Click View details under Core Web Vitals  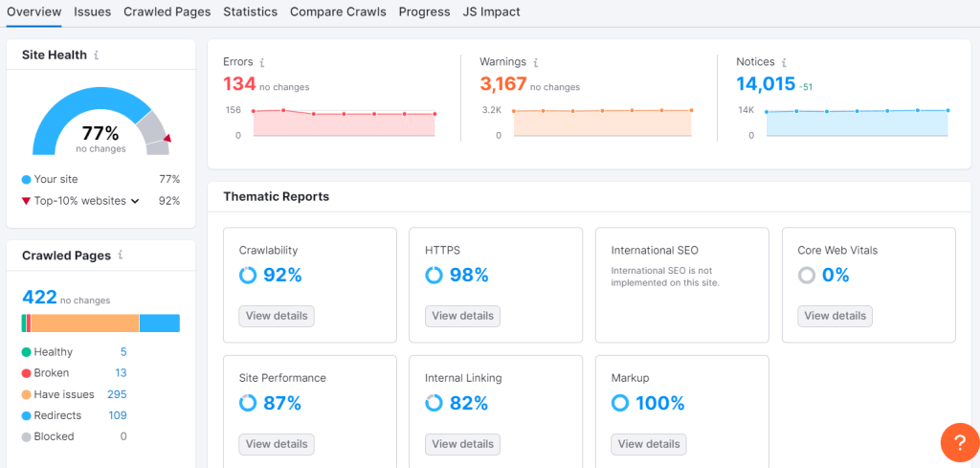coord(835,316)
